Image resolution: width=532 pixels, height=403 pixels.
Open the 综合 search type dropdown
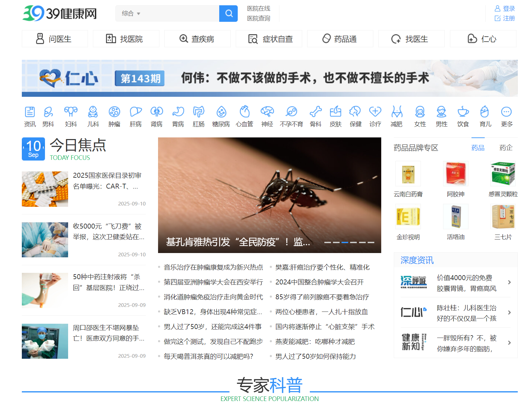tap(131, 14)
